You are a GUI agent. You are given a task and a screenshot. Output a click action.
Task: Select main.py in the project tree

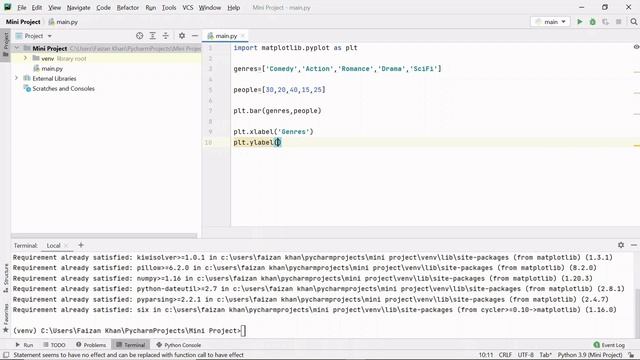pos(52,69)
